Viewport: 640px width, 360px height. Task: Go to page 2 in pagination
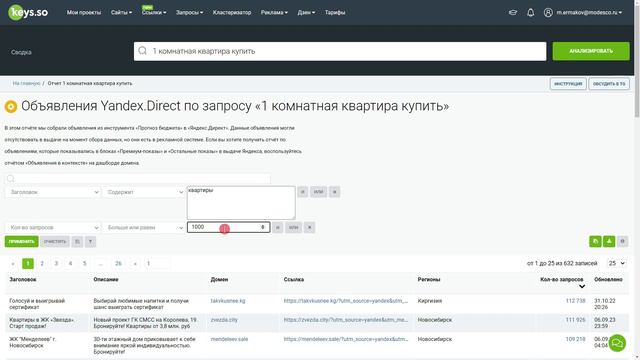coord(42,264)
